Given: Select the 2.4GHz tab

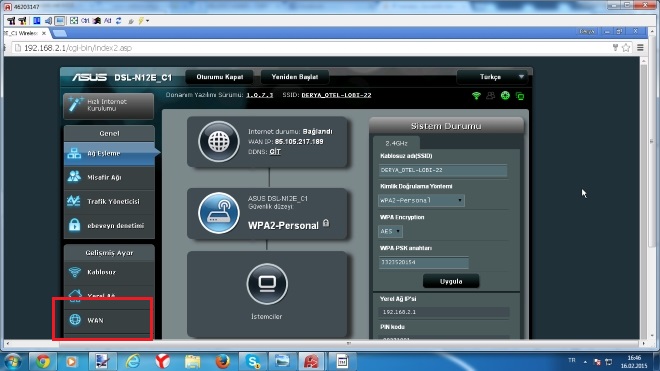Looking at the screenshot, I should pyautogui.click(x=397, y=143).
